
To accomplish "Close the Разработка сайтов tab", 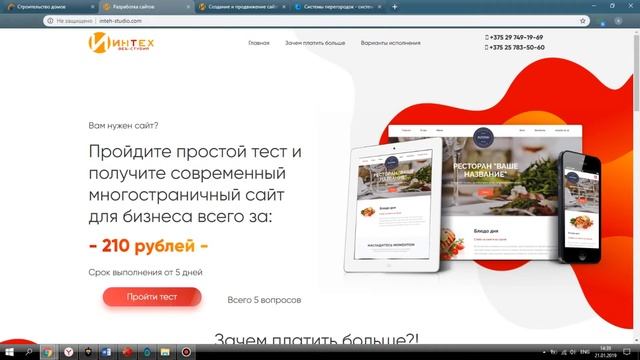I will tap(188, 7).
